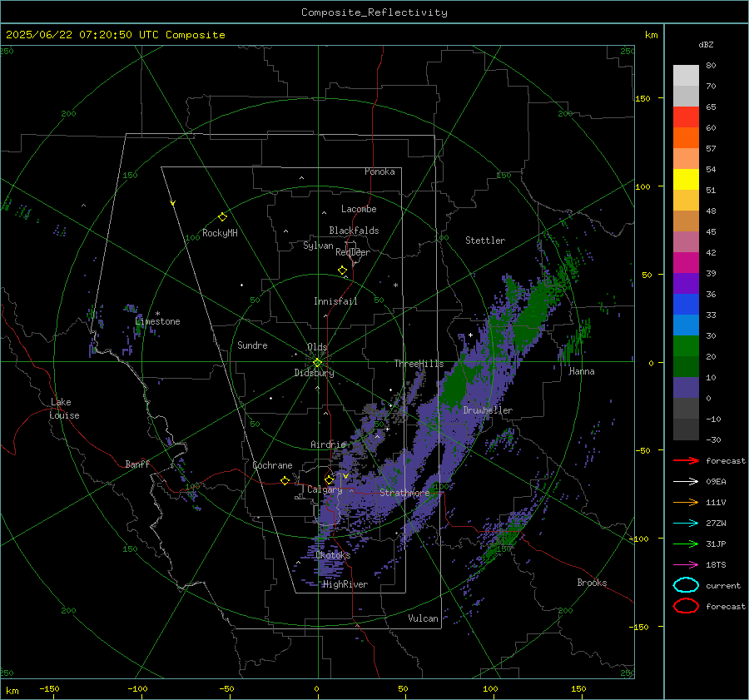This screenshot has width=749, height=700.
Task: Select the bright green swatch below 30 label
Action: [x=686, y=346]
